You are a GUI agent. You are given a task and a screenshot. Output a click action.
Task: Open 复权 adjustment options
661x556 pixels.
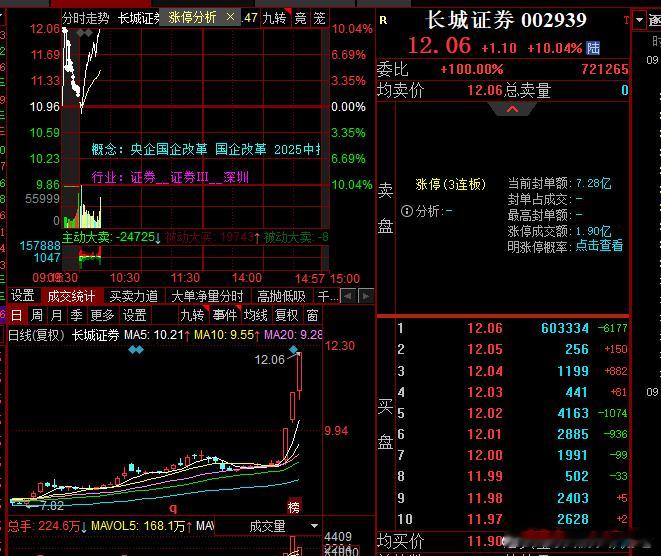[x=287, y=315]
